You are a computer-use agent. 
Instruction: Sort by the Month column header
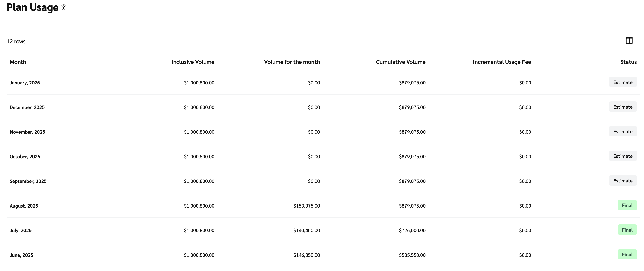(18, 62)
